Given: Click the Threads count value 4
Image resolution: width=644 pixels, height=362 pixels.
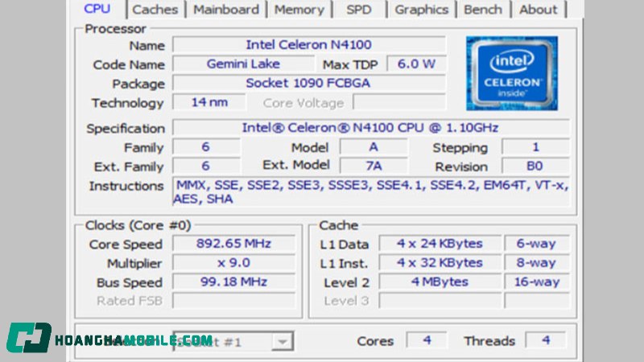Looking at the screenshot, I should (x=546, y=340).
